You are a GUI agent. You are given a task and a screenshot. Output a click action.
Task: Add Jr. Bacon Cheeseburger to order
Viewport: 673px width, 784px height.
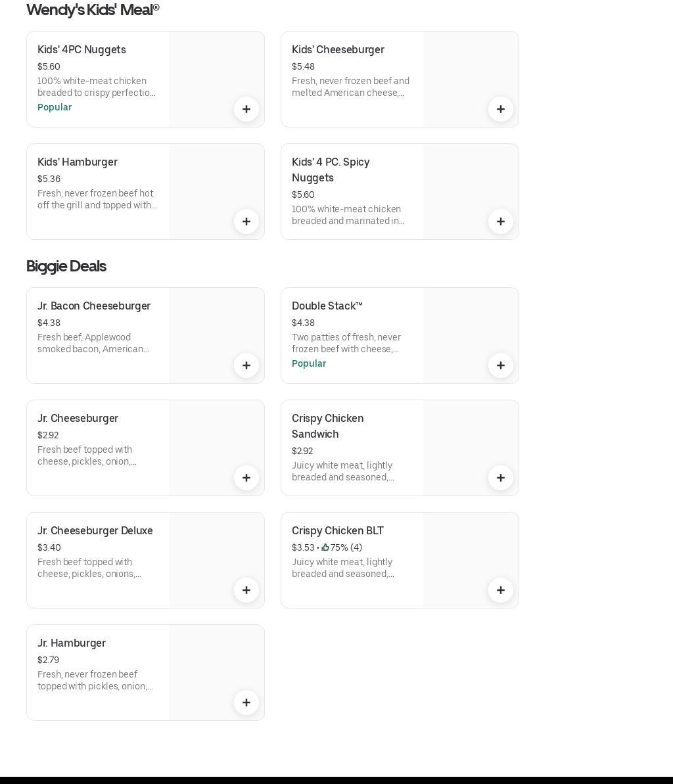tap(246, 365)
